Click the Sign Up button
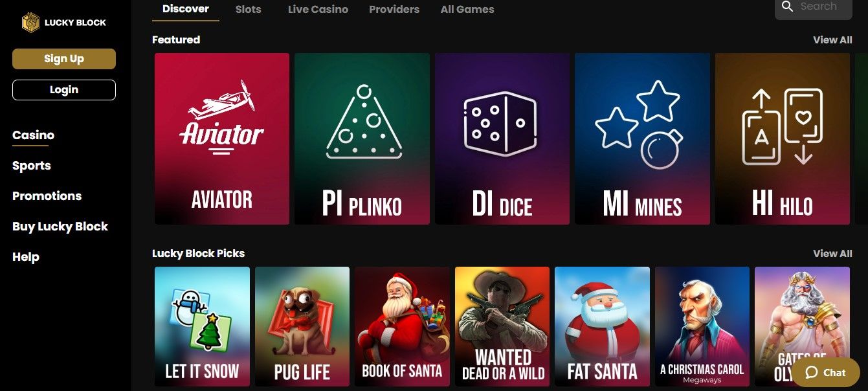The image size is (868, 391). pyautogui.click(x=64, y=58)
